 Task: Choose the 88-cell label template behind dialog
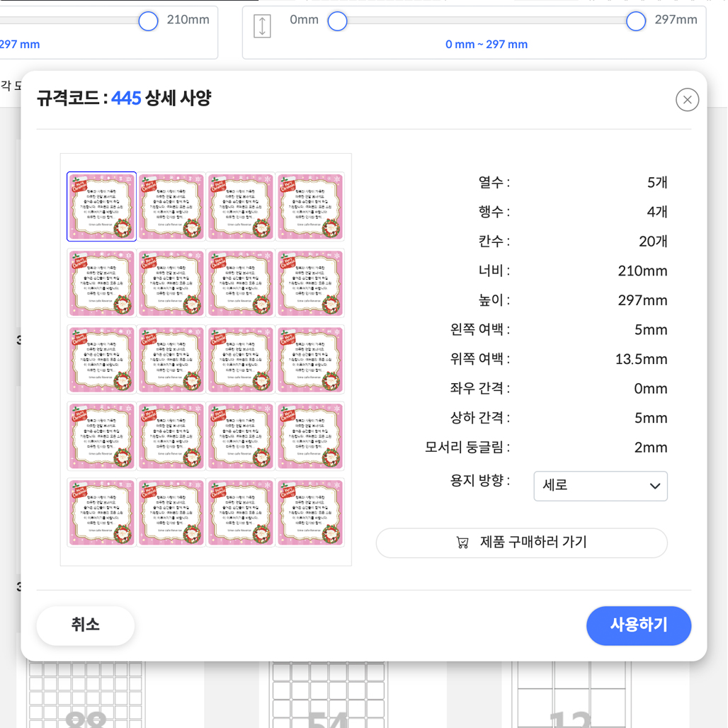click(86, 695)
